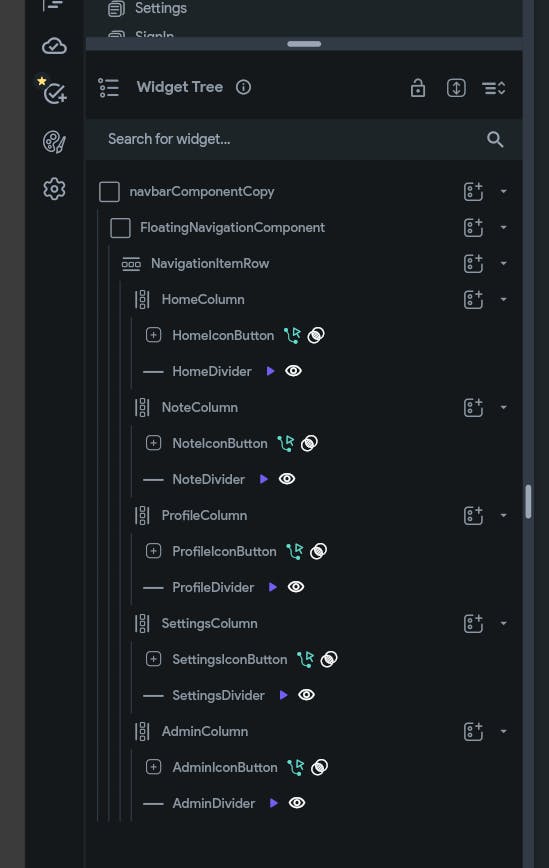Toggle visibility eye on HomeDivider
The width and height of the screenshot is (549, 868).
(293, 371)
